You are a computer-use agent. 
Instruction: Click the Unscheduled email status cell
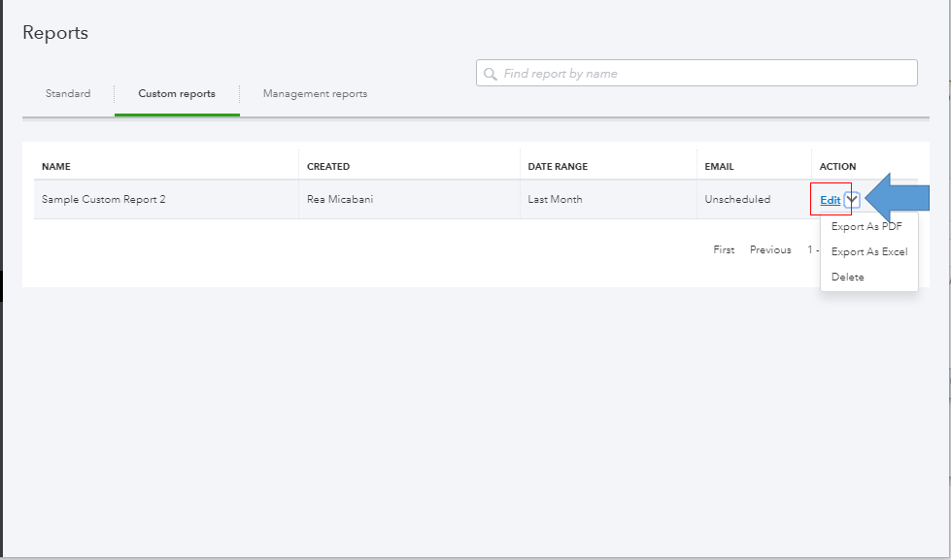tap(737, 200)
